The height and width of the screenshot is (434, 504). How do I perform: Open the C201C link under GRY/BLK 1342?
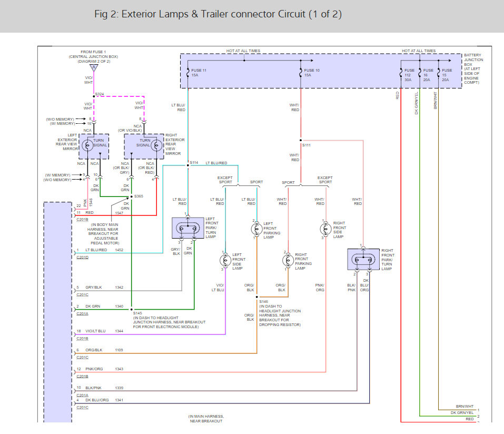tap(82, 294)
